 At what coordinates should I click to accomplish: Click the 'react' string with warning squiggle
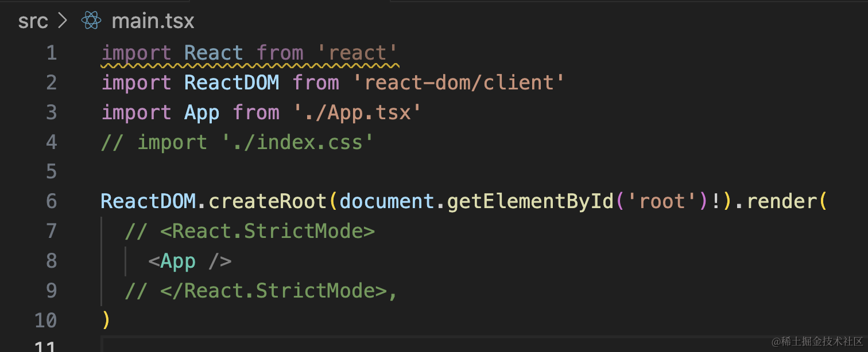(357, 53)
